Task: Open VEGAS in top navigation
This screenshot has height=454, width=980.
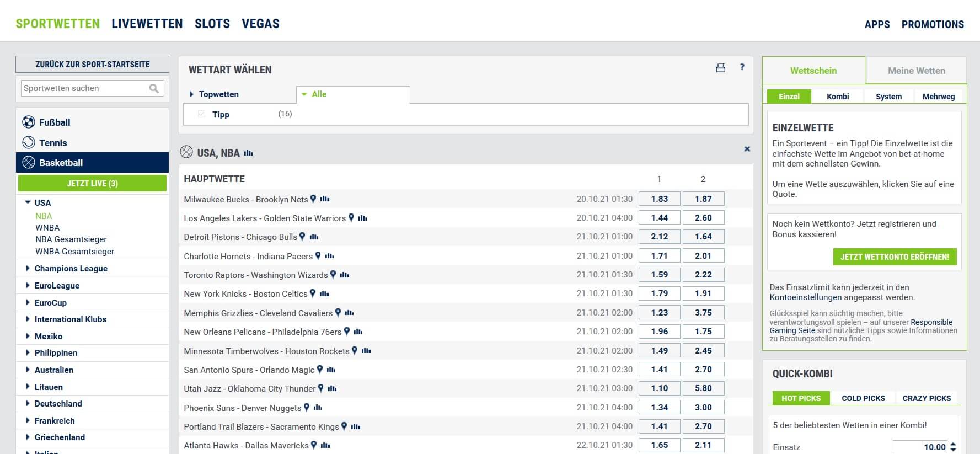Action: click(x=260, y=24)
